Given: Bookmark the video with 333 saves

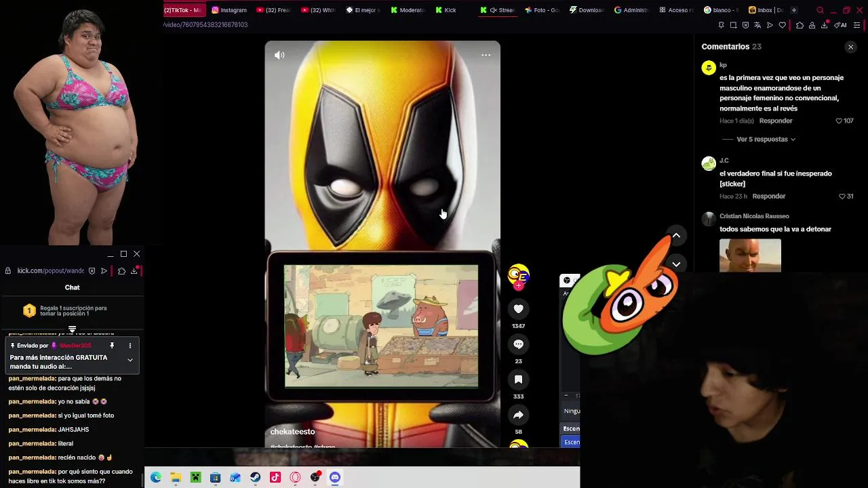Looking at the screenshot, I should coord(518,380).
